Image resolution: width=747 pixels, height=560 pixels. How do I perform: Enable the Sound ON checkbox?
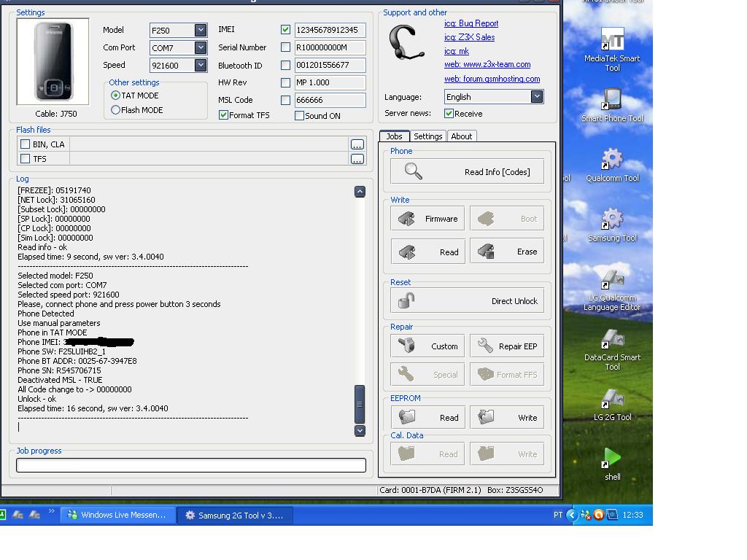[x=300, y=115]
